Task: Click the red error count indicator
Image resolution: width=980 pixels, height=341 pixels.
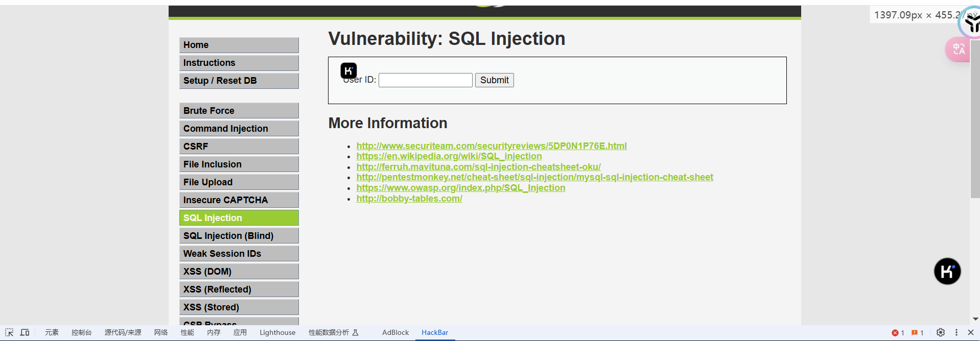Action: coord(898,333)
